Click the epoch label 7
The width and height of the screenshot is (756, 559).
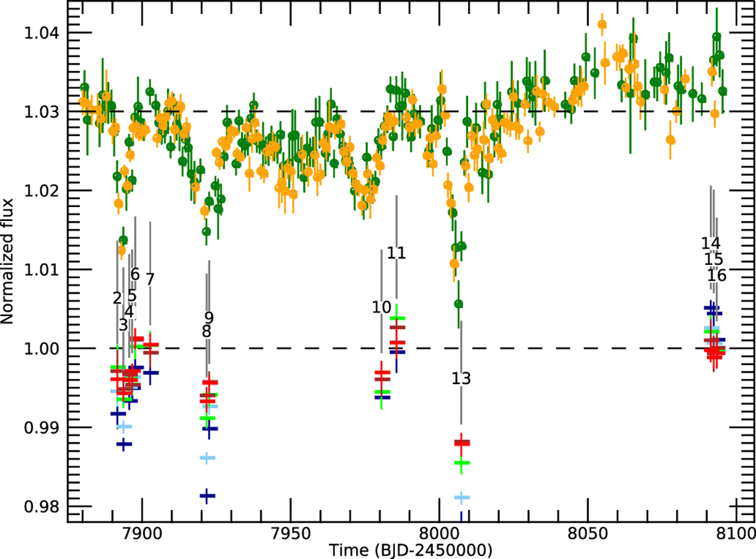coord(150,278)
